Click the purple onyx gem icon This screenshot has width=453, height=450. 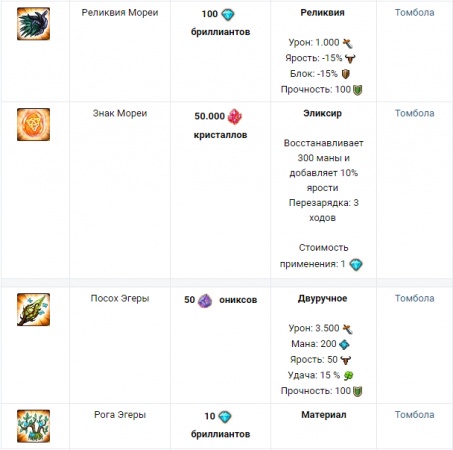coord(205,301)
